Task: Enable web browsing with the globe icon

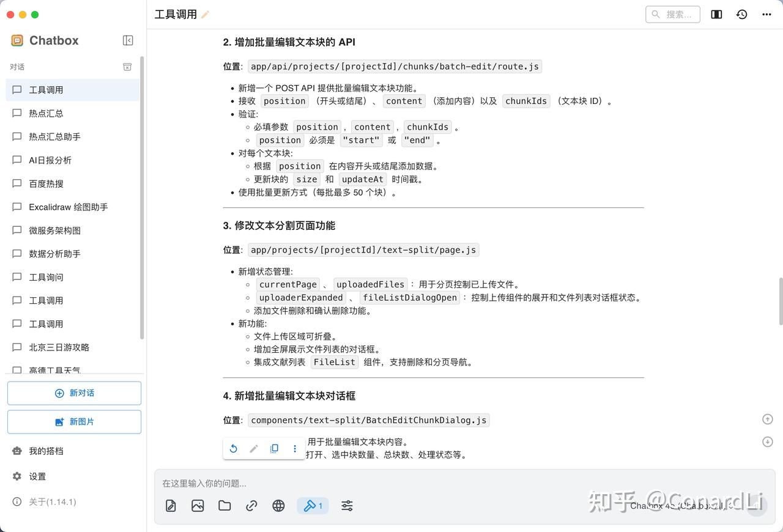Action: pos(278,506)
